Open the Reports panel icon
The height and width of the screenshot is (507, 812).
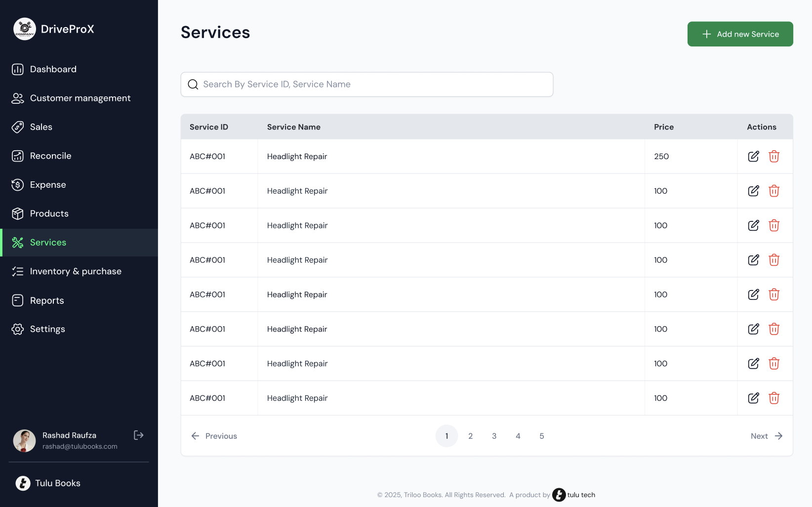18,300
